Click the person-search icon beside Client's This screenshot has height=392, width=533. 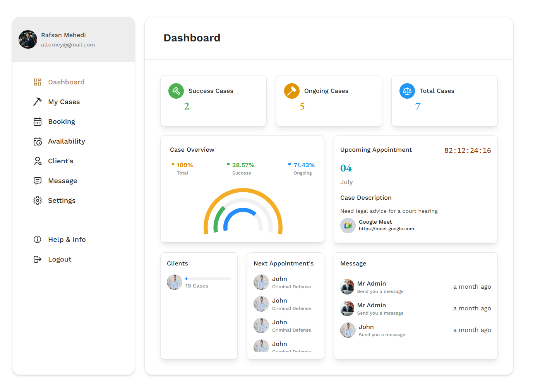[38, 161]
